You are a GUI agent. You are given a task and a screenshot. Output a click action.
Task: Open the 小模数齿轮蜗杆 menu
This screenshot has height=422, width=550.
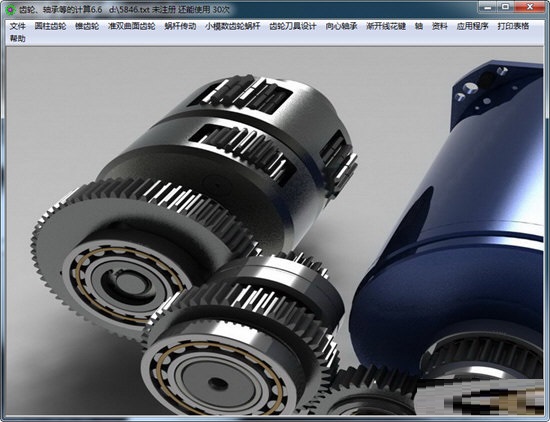233,26
